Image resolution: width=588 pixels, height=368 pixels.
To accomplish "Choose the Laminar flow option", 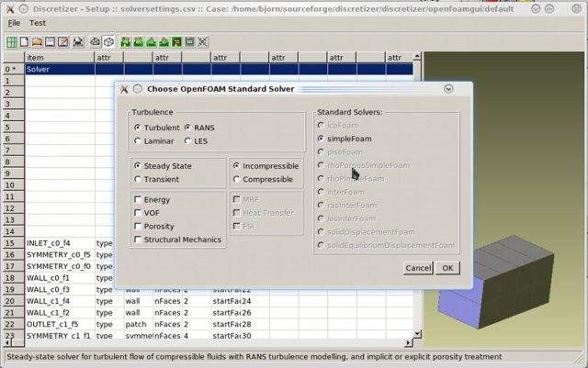I will (x=154, y=141).
